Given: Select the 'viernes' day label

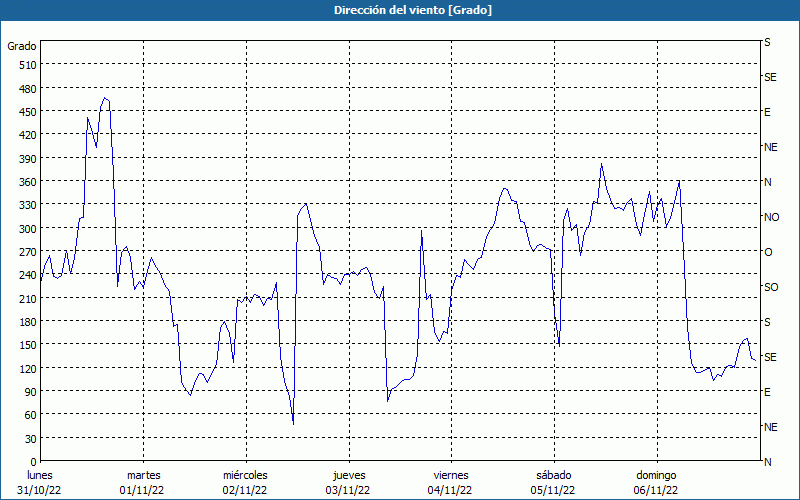Looking at the screenshot, I should 451,475.
